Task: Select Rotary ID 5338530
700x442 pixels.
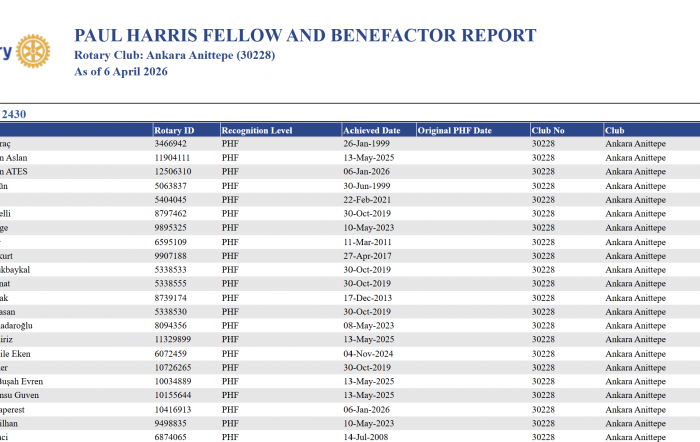Action: pyautogui.click(x=171, y=312)
